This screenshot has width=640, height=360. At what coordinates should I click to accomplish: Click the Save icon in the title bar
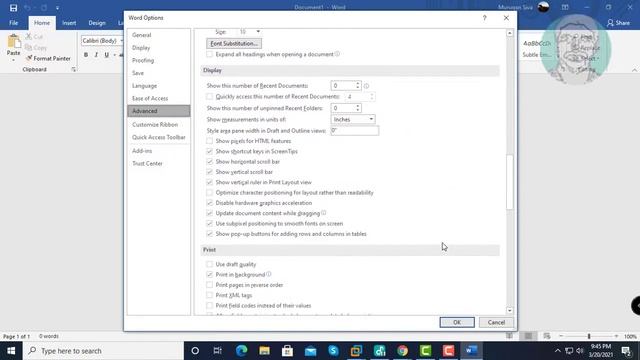(x=13, y=8)
